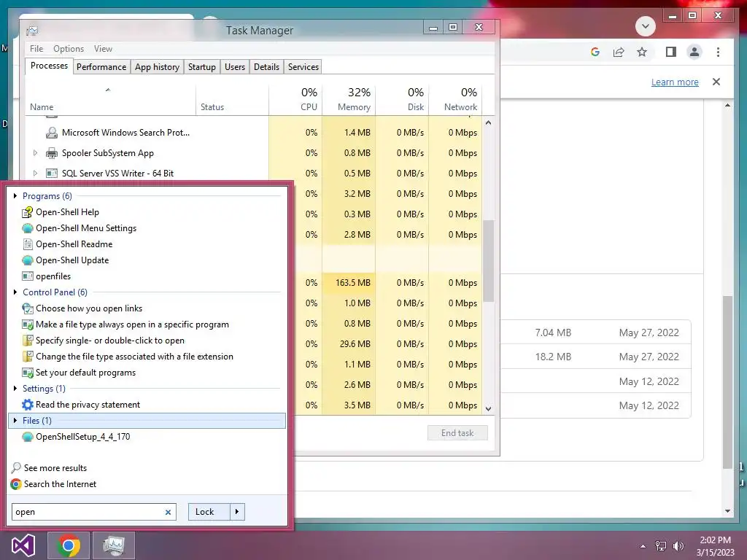Click the Chrome icon beside Search the Internet

[x=16, y=484]
